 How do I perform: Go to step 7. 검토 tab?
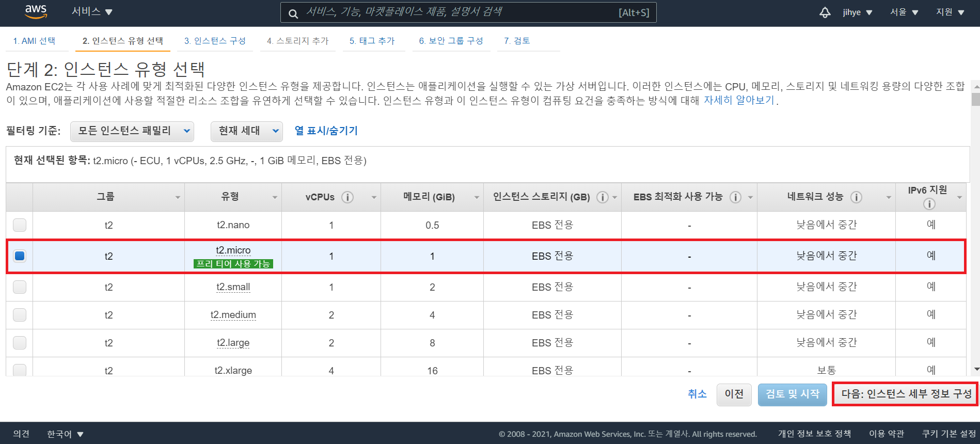click(x=517, y=41)
